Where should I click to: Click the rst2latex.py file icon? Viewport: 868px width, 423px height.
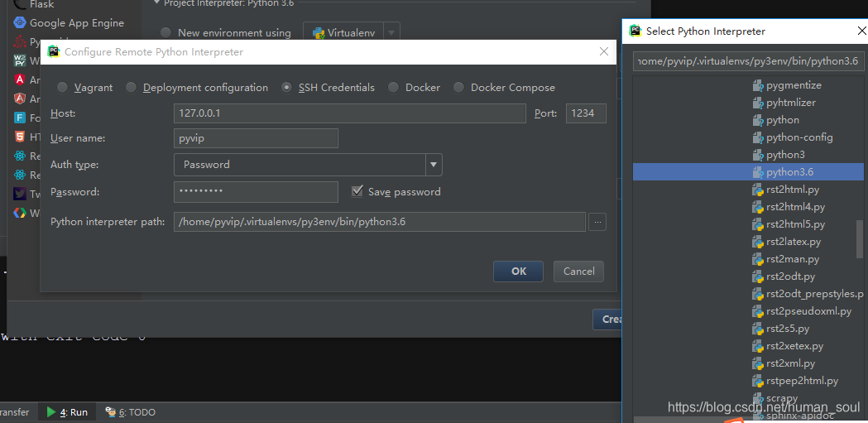(x=758, y=242)
